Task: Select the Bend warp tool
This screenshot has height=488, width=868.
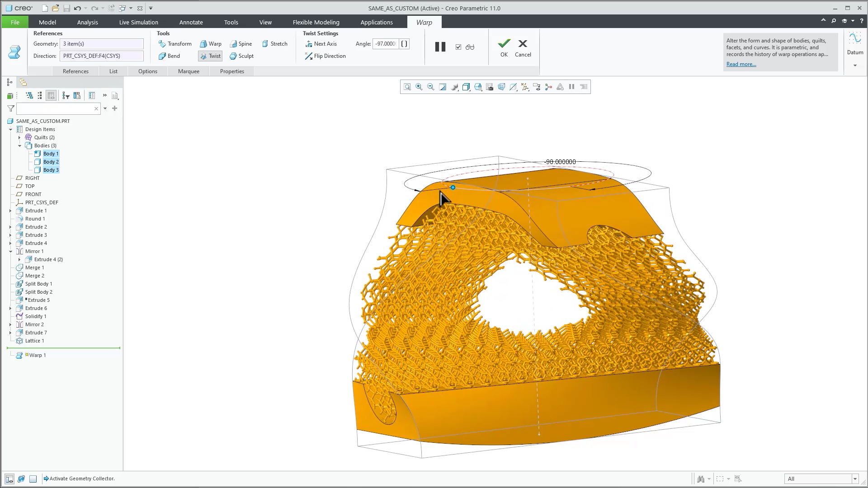Action: tap(169, 56)
